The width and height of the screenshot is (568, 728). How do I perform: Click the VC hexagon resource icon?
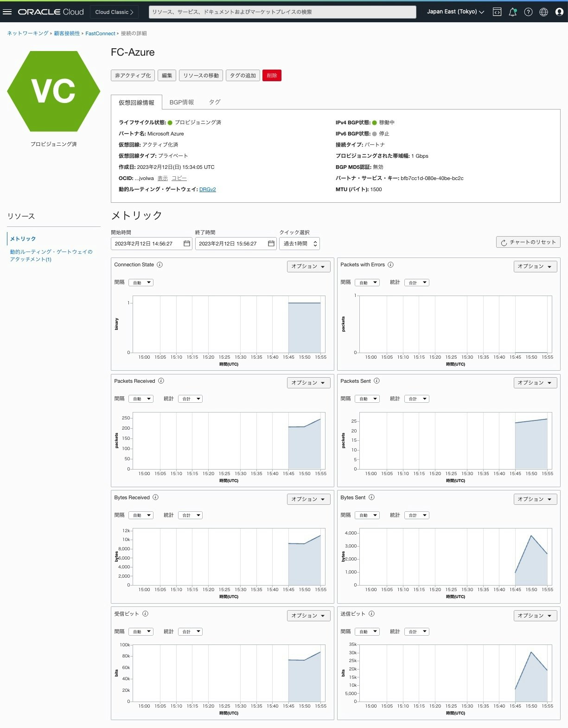[54, 91]
